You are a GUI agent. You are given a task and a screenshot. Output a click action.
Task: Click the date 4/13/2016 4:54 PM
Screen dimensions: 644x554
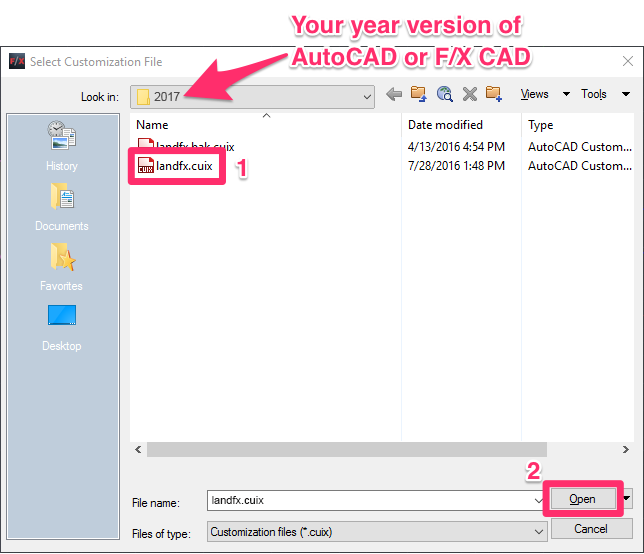(x=456, y=147)
